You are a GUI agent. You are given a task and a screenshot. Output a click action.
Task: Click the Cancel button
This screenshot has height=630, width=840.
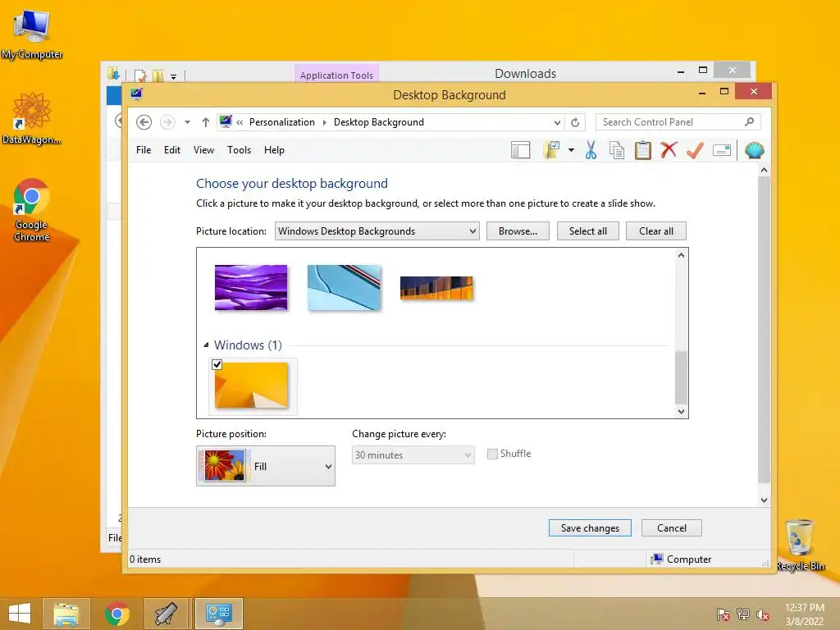coord(672,528)
